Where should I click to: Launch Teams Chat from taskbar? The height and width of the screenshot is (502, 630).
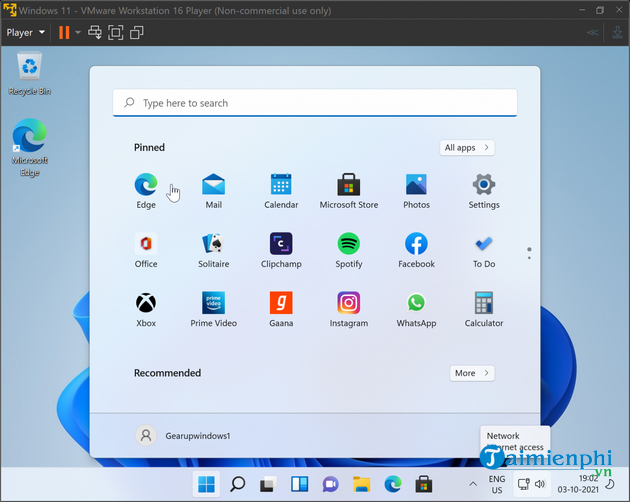pos(330,484)
